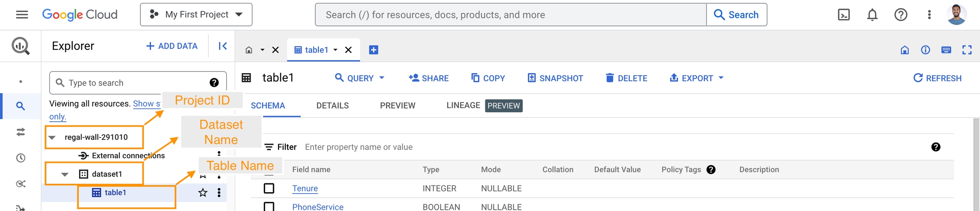Open the three-dot menu for table1
Viewport: 980px width, 211px height.
[219, 193]
